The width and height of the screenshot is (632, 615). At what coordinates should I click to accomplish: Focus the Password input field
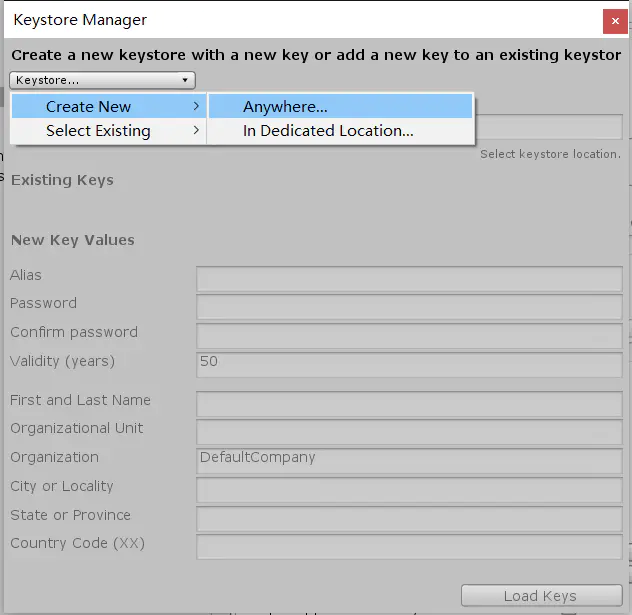pos(409,307)
